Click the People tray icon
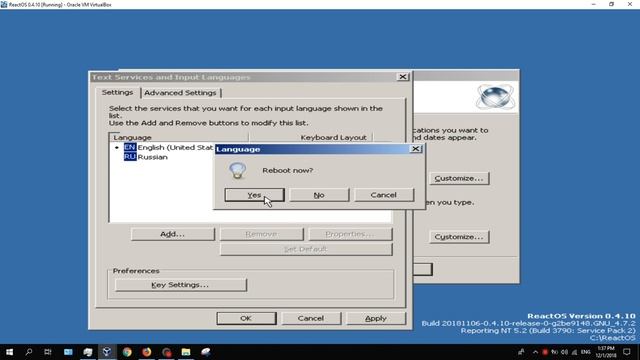Image resolution: width=640 pixels, height=360 pixels. coord(521,352)
